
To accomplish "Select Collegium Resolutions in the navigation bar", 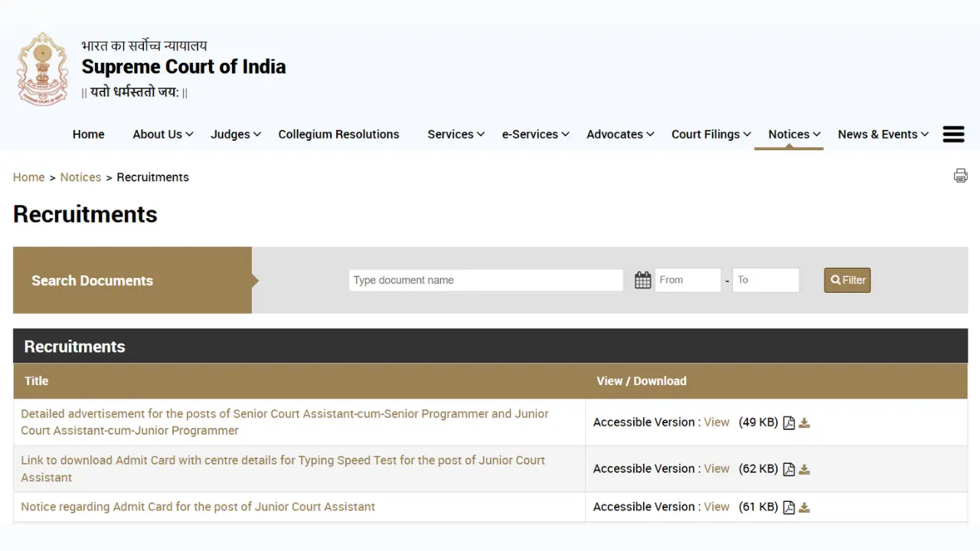I will click(x=338, y=134).
